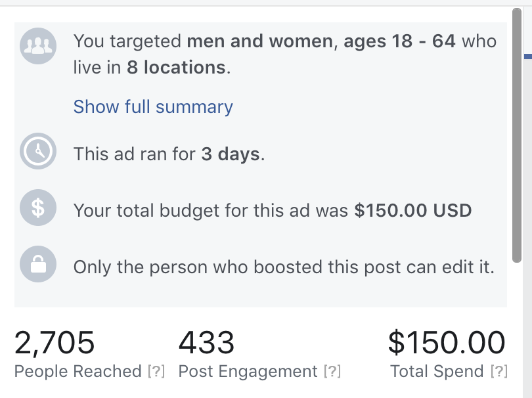This screenshot has height=398, width=532.
Task: Click the audience group icon
Action: click(x=38, y=46)
